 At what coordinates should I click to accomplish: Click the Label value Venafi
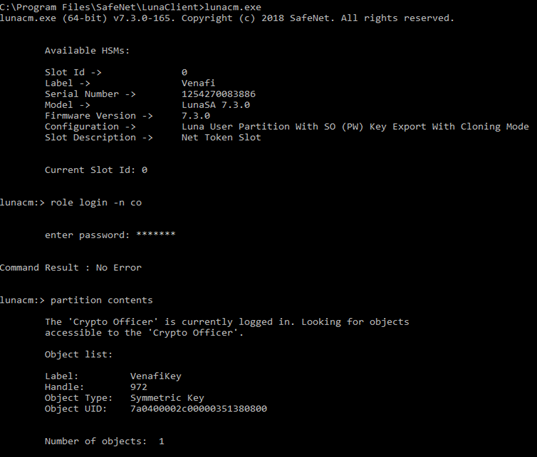tap(198, 83)
